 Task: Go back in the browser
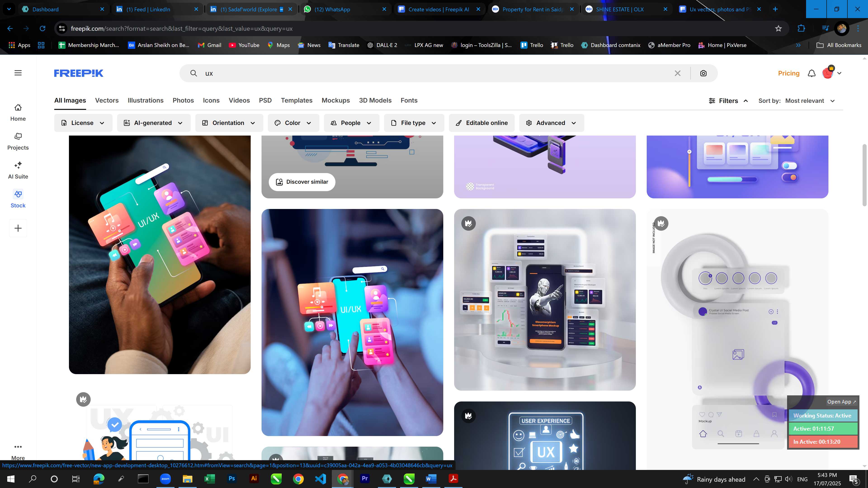[10, 29]
